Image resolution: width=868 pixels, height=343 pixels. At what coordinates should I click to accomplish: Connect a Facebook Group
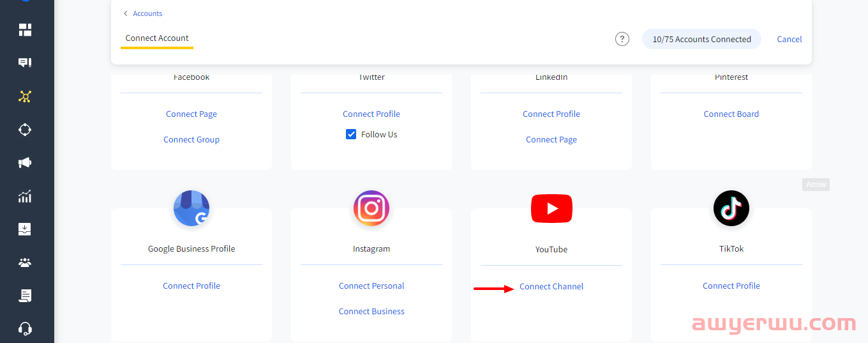pos(191,139)
